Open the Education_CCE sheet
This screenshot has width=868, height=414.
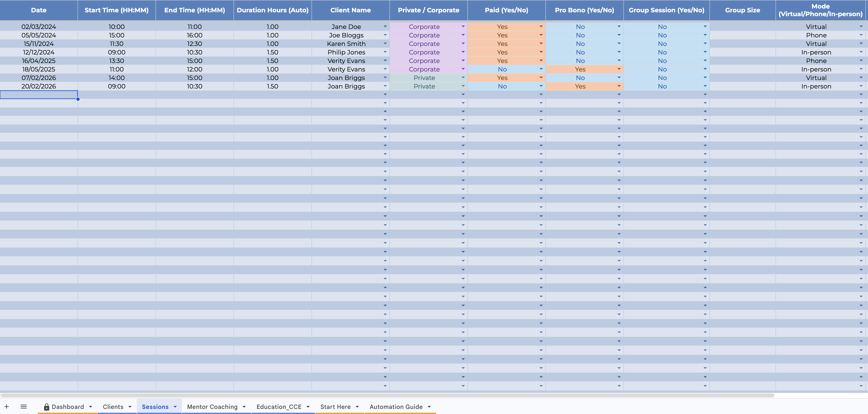(279, 407)
